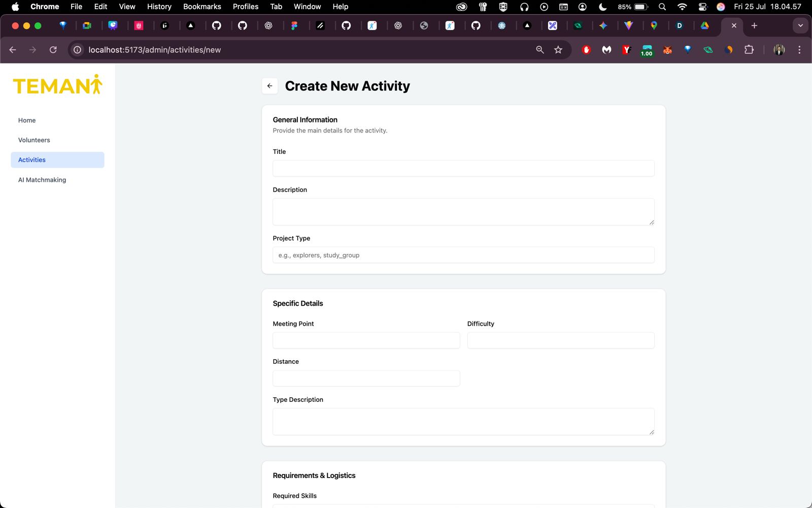Click the browser forward arrow
This screenshot has height=508, width=812.
(33, 50)
